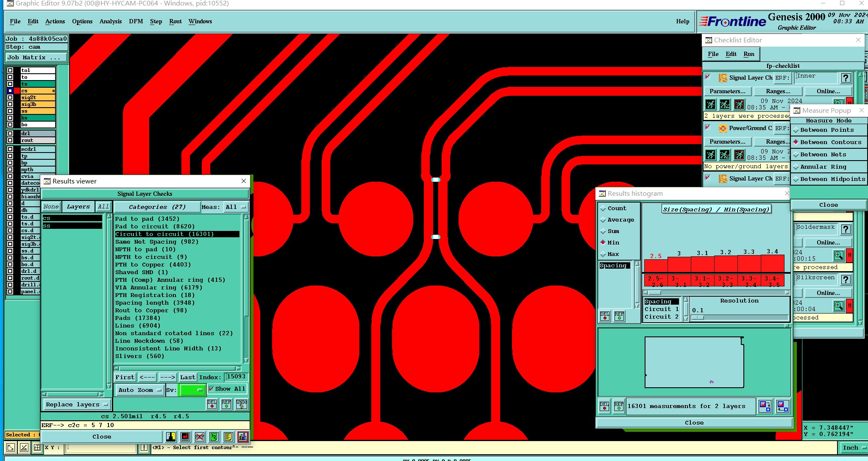This screenshot has width=868, height=461.
Task: Click red-framed running-man icon of first Signal Layer check
Action: pos(739,104)
